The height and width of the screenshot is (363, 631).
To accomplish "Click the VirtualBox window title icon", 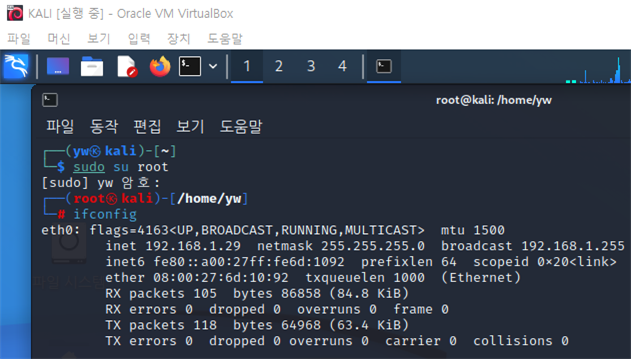I will [x=15, y=13].
